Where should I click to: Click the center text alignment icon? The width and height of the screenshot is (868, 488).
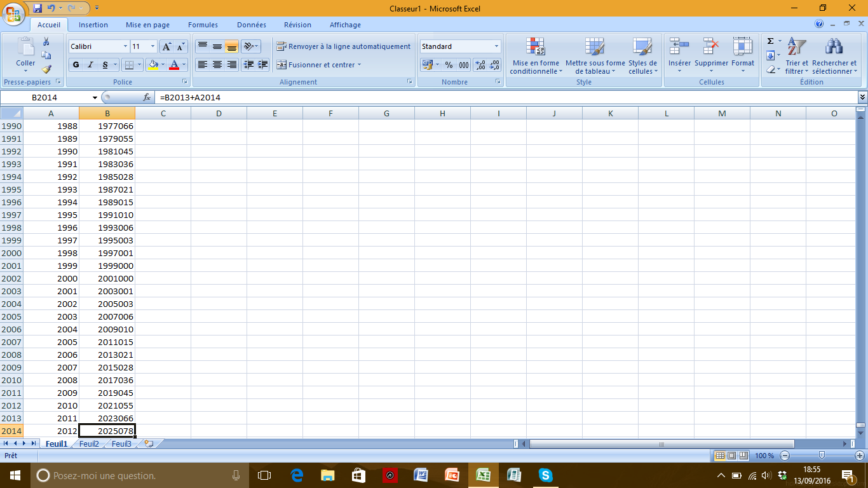[x=217, y=65]
